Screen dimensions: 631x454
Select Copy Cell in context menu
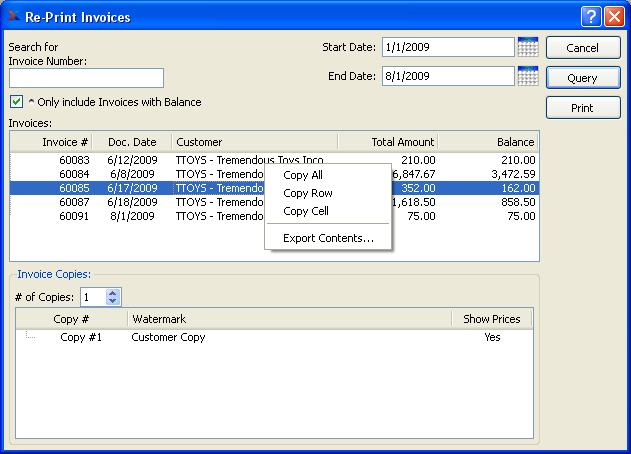click(306, 211)
